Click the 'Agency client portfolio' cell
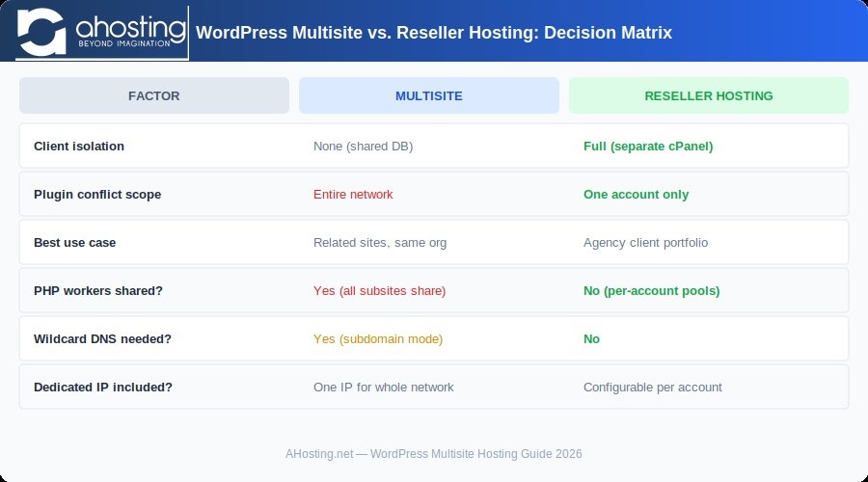868x482 pixels. click(645, 242)
